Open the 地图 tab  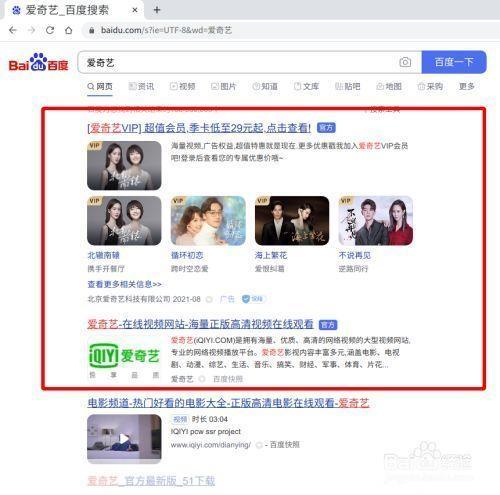point(389,87)
